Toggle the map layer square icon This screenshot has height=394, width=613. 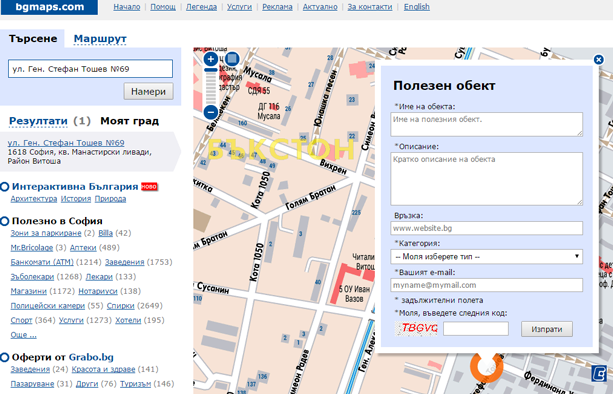232,59
